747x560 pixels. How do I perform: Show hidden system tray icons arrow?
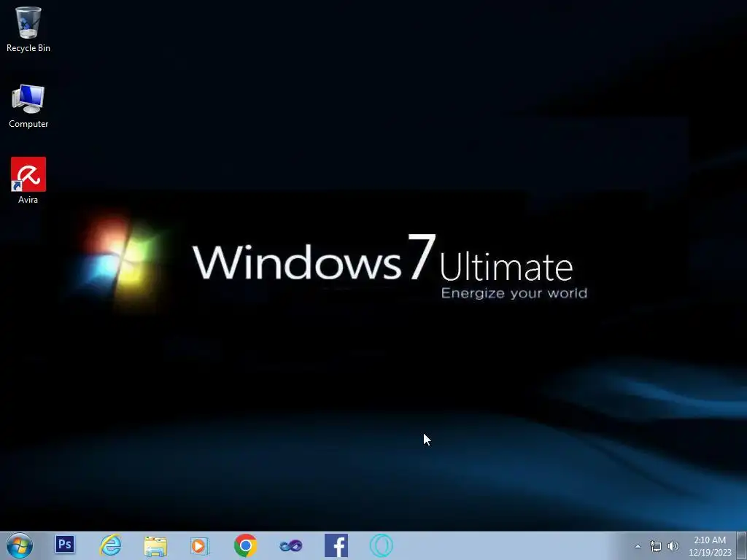pos(638,546)
